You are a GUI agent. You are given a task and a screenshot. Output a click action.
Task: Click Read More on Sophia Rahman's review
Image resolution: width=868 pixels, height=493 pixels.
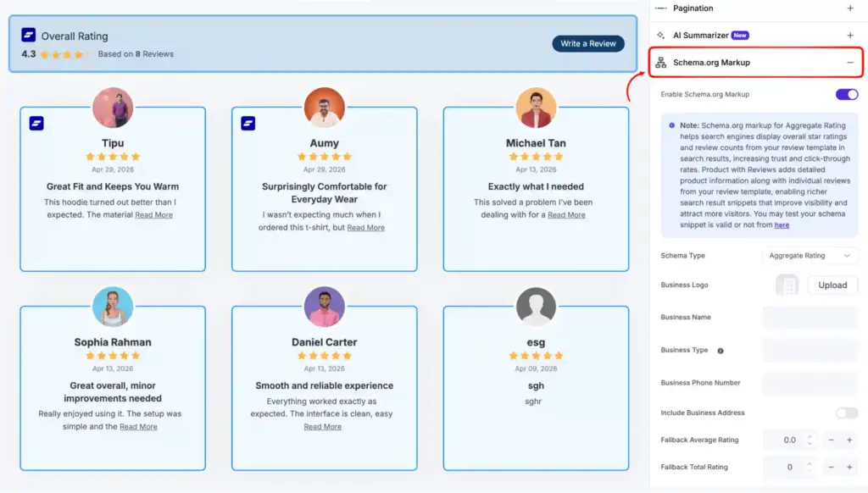click(138, 427)
